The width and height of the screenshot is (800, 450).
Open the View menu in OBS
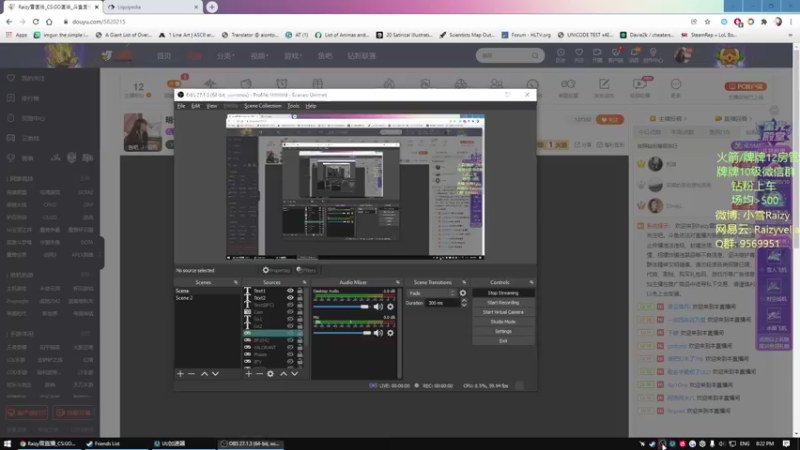[212, 106]
